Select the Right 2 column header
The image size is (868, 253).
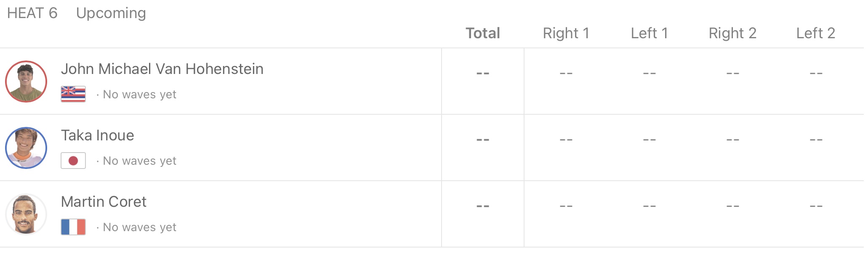coord(732,33)
